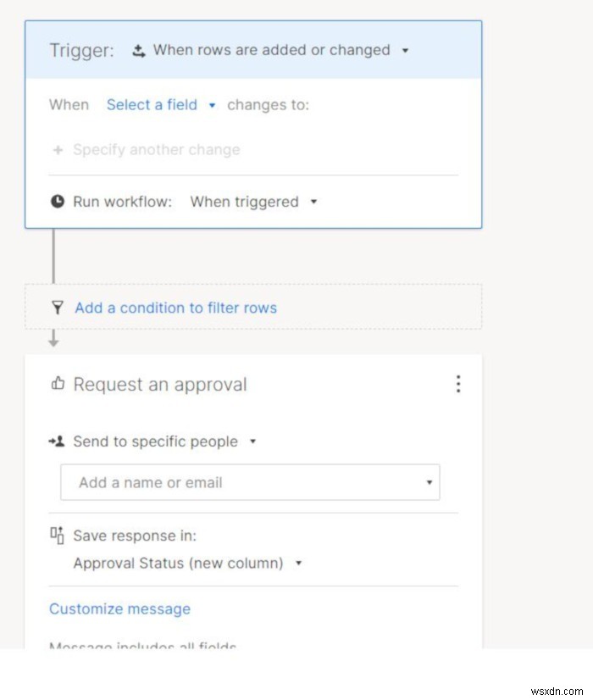Click the name or email dropdown arrow

pos(429,483)
